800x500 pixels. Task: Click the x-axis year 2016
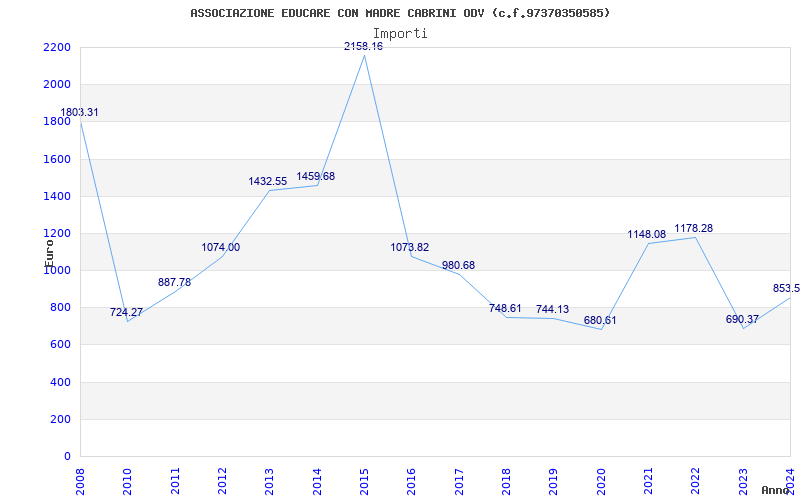point(411,481)
